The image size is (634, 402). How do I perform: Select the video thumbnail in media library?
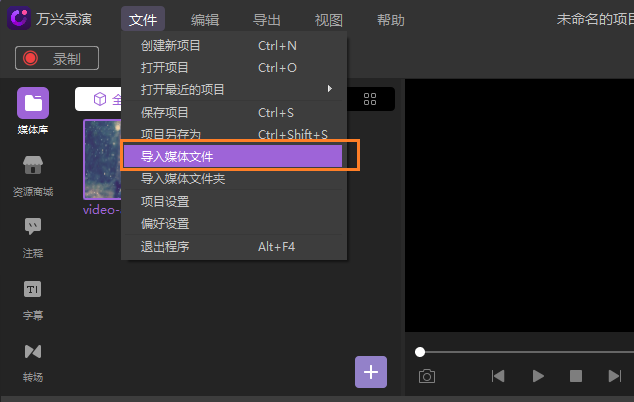[102, 159]
